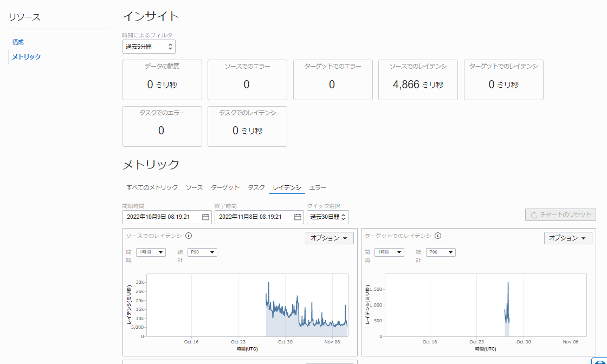Viewport: 607px width, 364px height.
Task: Click the 開始時間 date input field
Action: pos(162,217)
